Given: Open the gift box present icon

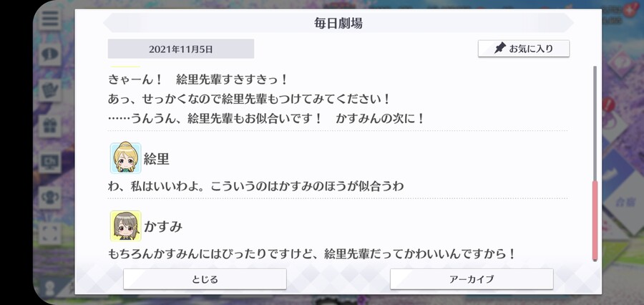Looking at the screenshot, I should (50, 126).
